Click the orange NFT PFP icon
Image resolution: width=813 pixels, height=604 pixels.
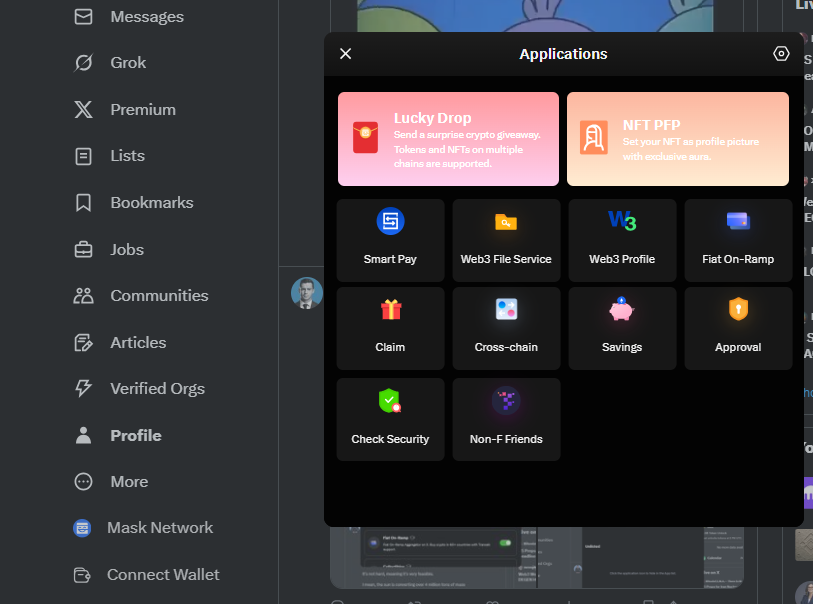[x=594, y=137]
